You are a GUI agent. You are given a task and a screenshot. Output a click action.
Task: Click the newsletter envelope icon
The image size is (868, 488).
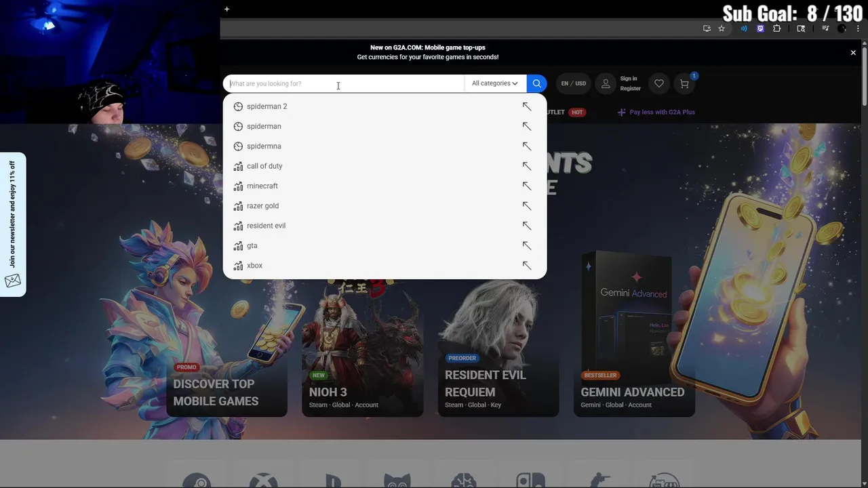click(x=13, y=281)
